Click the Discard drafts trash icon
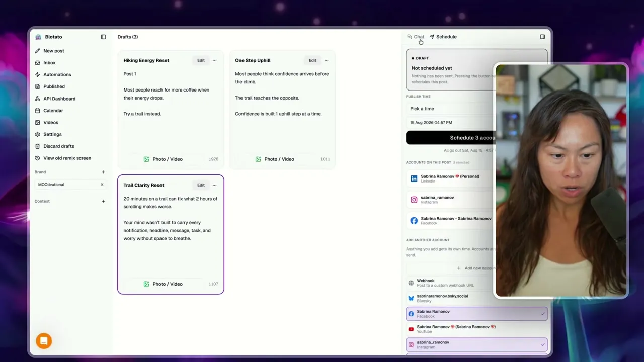 38,146
